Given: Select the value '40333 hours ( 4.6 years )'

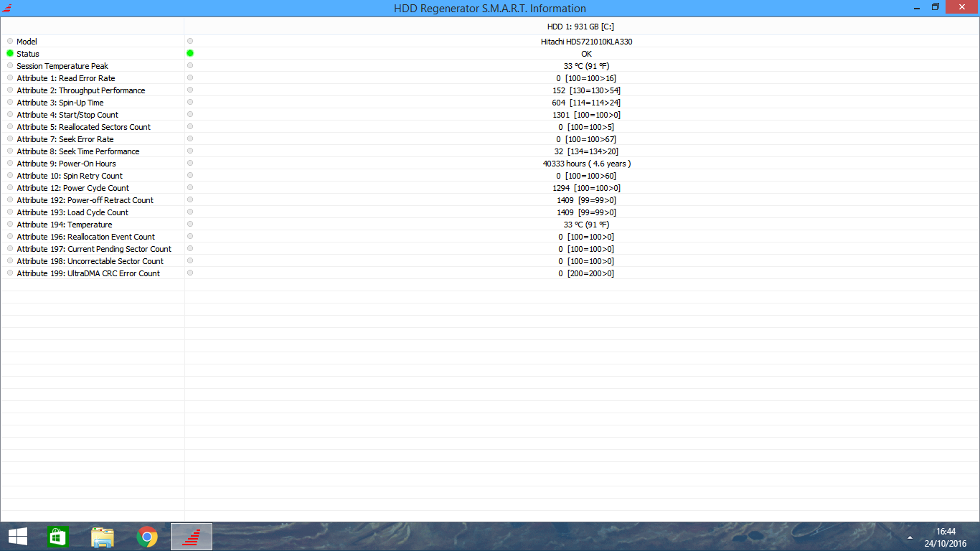Looking at the screenshot, I should 587,164.
